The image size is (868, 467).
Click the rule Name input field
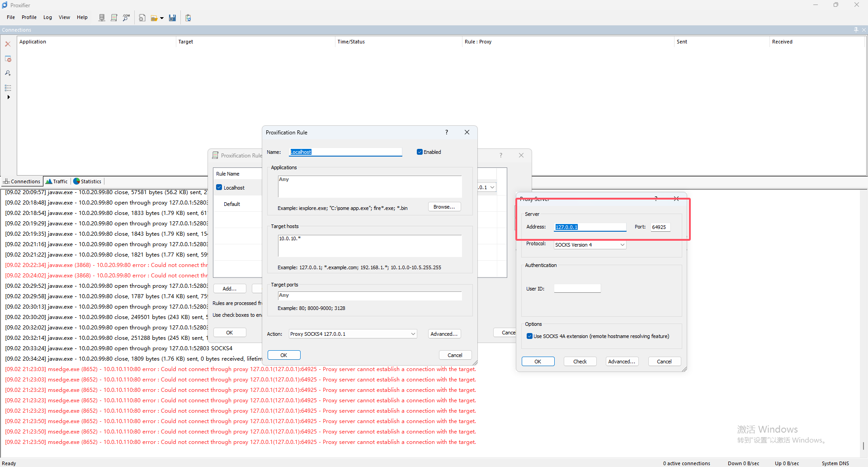pyautogui.click(x=345, y=152)
